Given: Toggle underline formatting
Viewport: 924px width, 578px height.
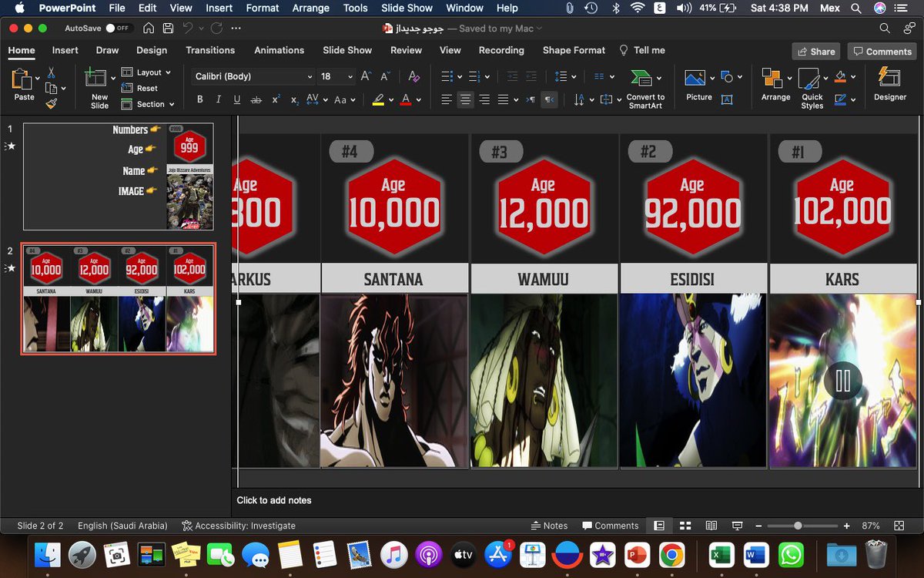Looking at the screenshot, I should [237, 100].
